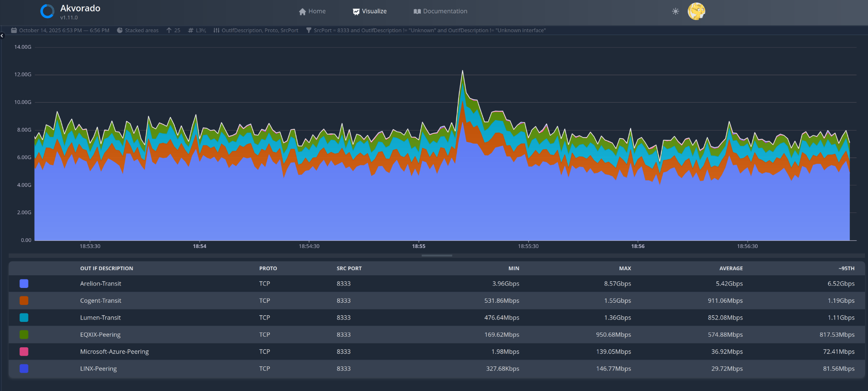Viewport: 868px width, 391px height.
Task: Click the top 25 limit arrow icon
Action: coord(169,31)
